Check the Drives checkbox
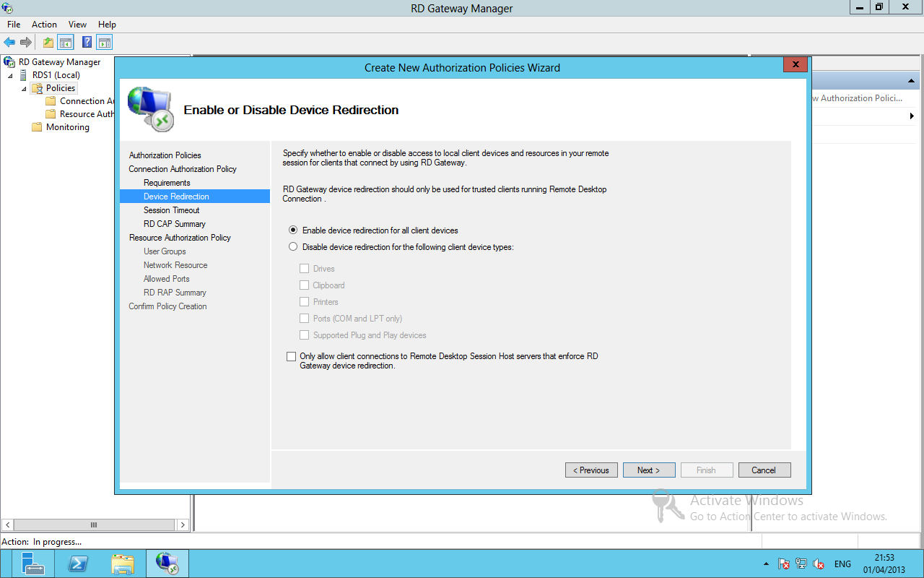This screenshot has height=578, width=924. [305, 269]
